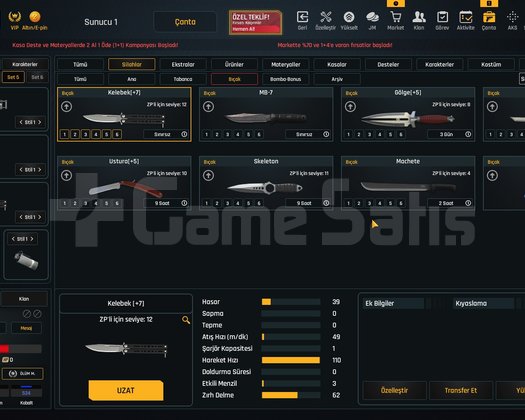Open the Özelleştir tools icon in top bar
Screen dimensions: 525x420
tap(325, 17)
